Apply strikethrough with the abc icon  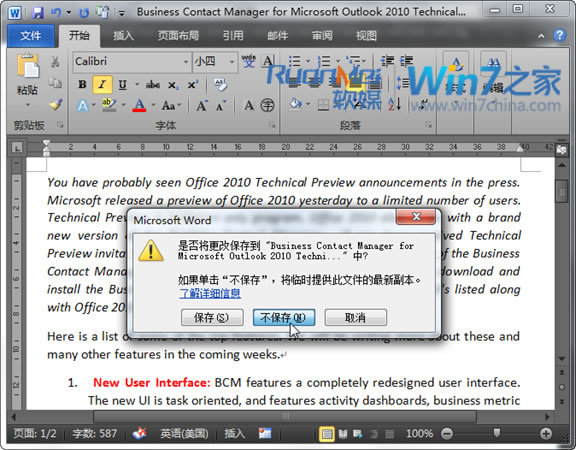click(x=152, y=85)
